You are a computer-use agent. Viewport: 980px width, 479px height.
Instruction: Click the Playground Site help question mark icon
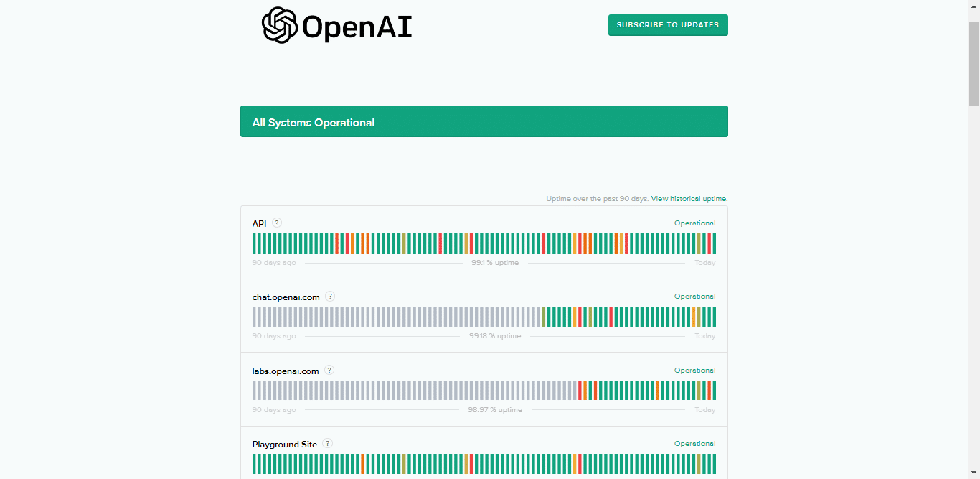click(327, 444)
